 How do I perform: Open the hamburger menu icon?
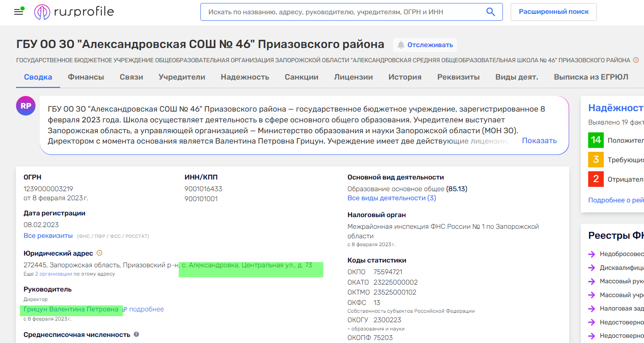point(19,12)
